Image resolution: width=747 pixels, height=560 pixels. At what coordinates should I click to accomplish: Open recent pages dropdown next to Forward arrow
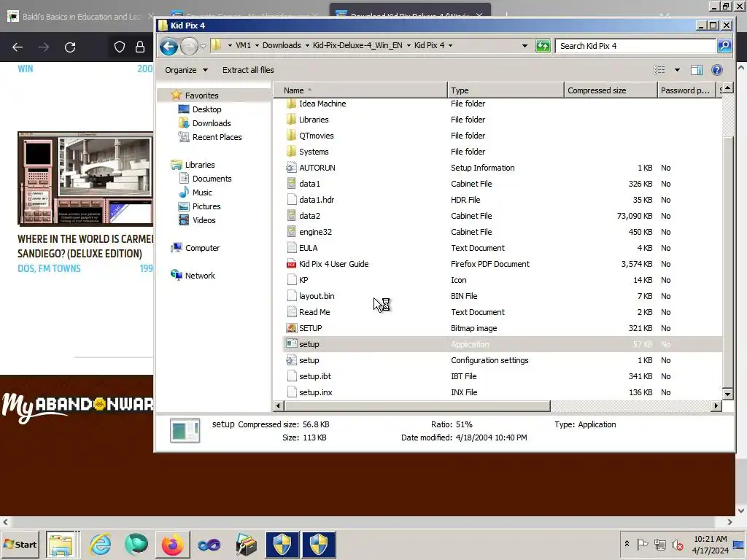[203, 46]
